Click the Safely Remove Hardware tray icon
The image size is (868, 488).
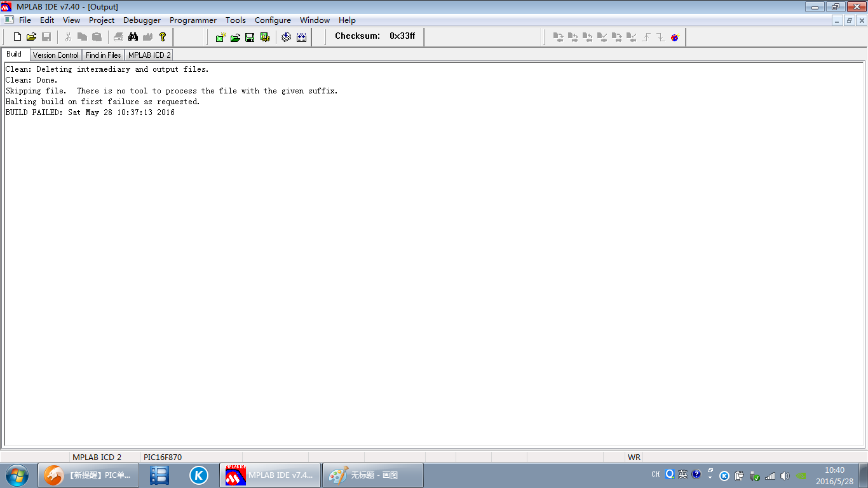coord(755,475)
